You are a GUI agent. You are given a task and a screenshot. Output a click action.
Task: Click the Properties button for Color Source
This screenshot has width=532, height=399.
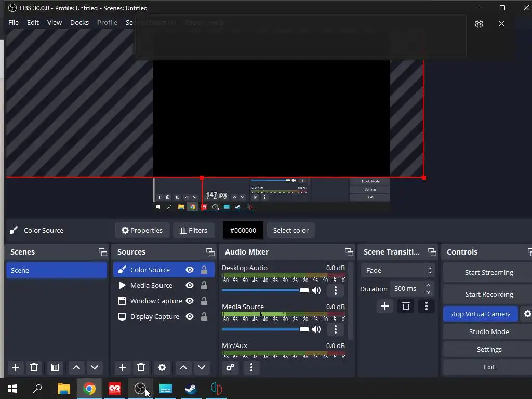coord(142,230)
